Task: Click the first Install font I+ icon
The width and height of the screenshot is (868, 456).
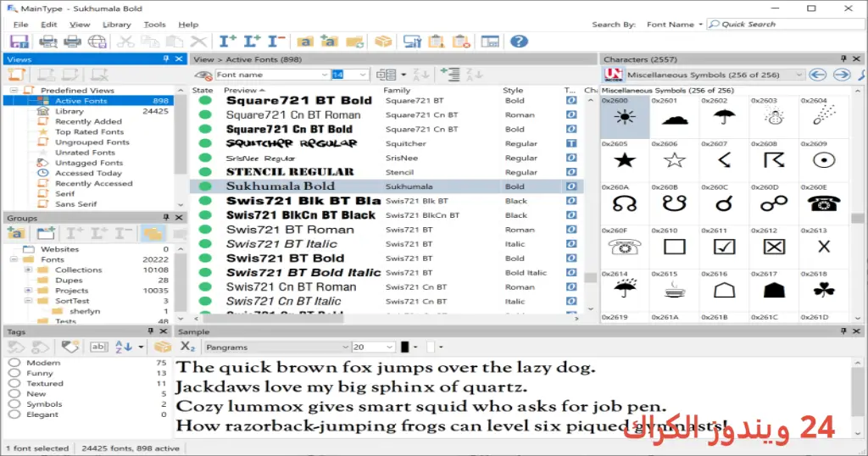Action: pyautogui.click(x=227, y=42)
